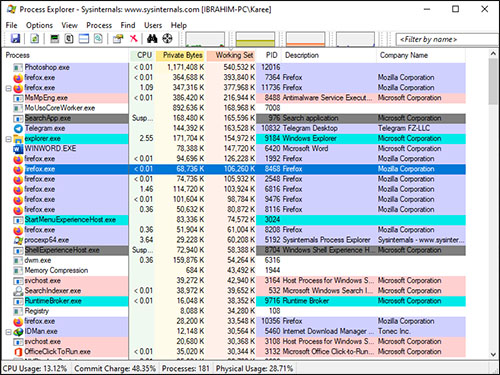500x375 pixels.
Task: Click the red X Kill Process icon
Action: 134,39
